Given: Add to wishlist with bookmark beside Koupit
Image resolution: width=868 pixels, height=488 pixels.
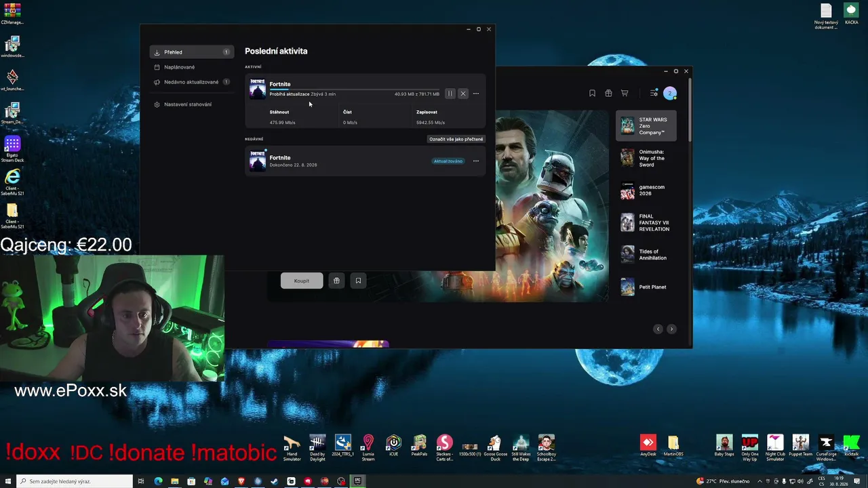Looking at the screenshot, I should coord(358,281).
